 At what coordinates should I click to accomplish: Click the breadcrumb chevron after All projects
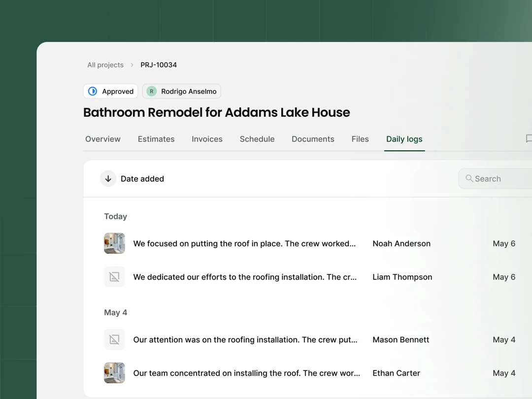tap(132, 65)
